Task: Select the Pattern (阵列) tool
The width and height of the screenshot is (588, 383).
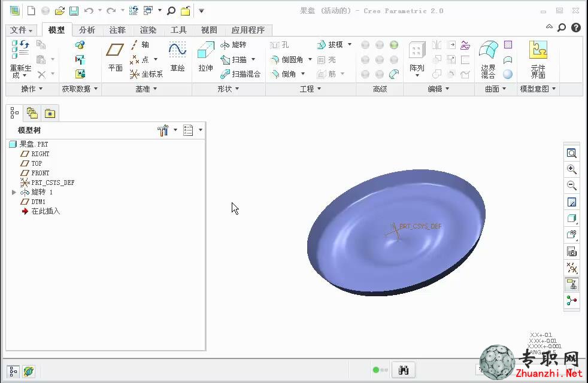Action: 417,58
